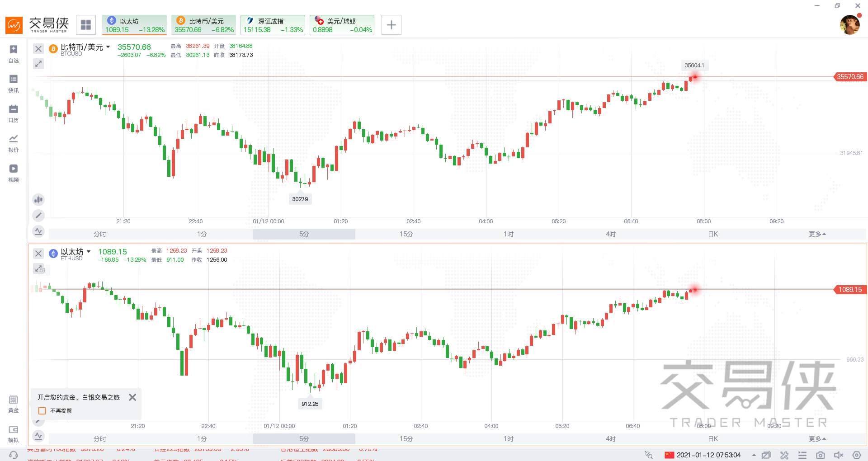Click the grid layout icon in header
This screenshot has width=868, height=461.
pyautogui.click(x=86, y=25)
